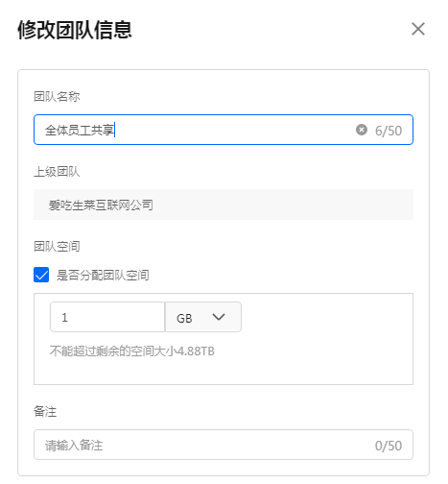
Task: Click the 备注 field label
Action: coord(45,411)
